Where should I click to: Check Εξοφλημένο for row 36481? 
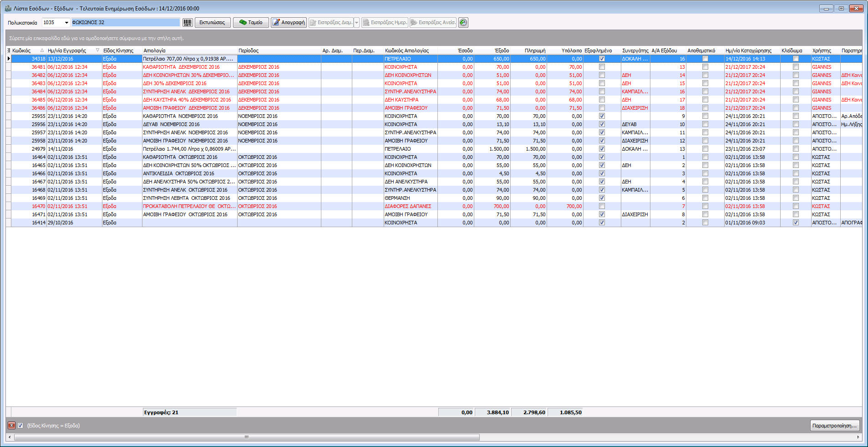602,67
